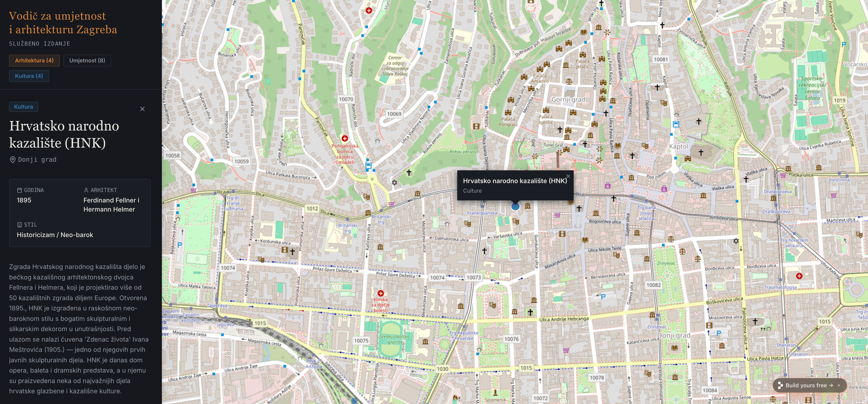Click the Build yours free link

click(806, 385)
